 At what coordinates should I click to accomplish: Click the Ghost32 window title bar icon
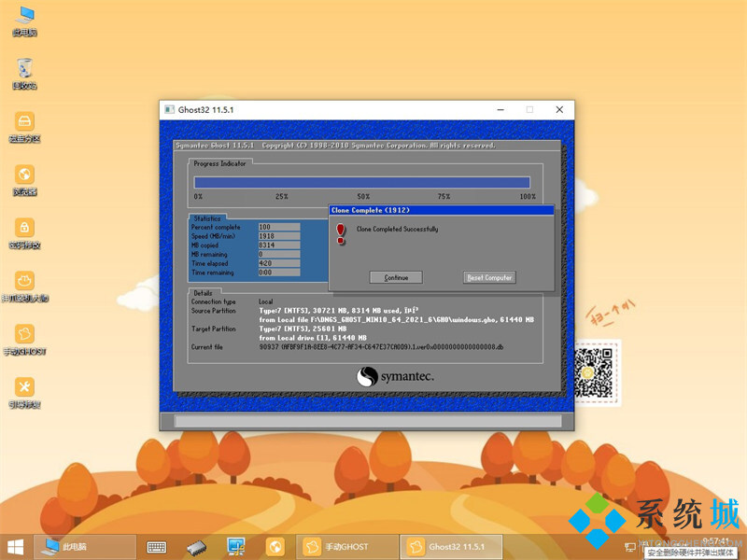[169, 109]
